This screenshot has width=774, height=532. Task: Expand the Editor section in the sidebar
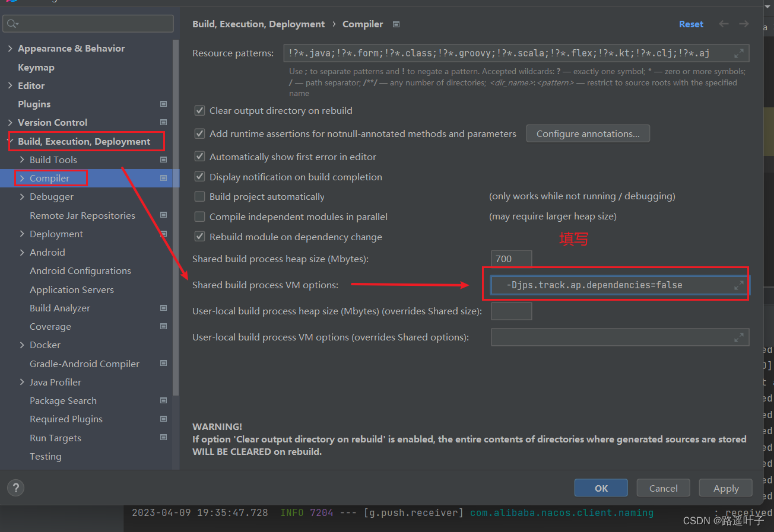[x=9, y=85]
